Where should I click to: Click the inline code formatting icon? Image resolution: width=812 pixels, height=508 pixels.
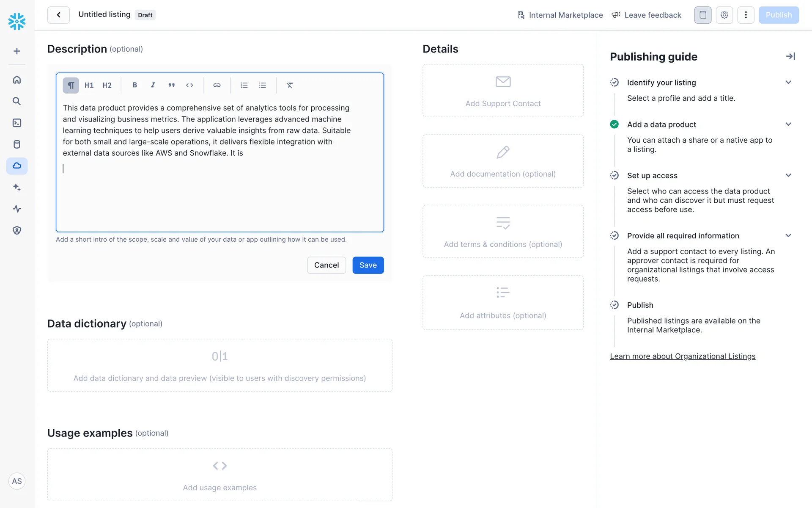point(189,85)
